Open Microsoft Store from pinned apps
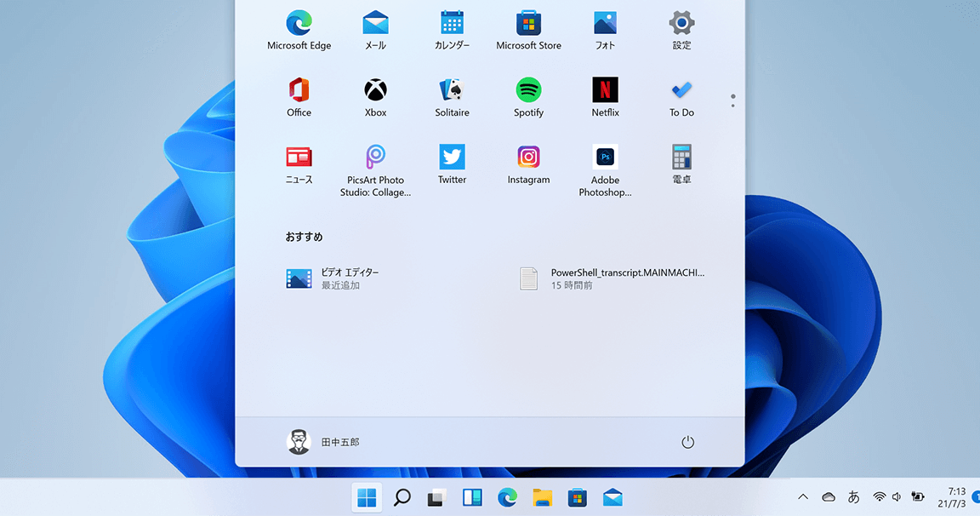 pyautogui.click(x=529, y=30)
